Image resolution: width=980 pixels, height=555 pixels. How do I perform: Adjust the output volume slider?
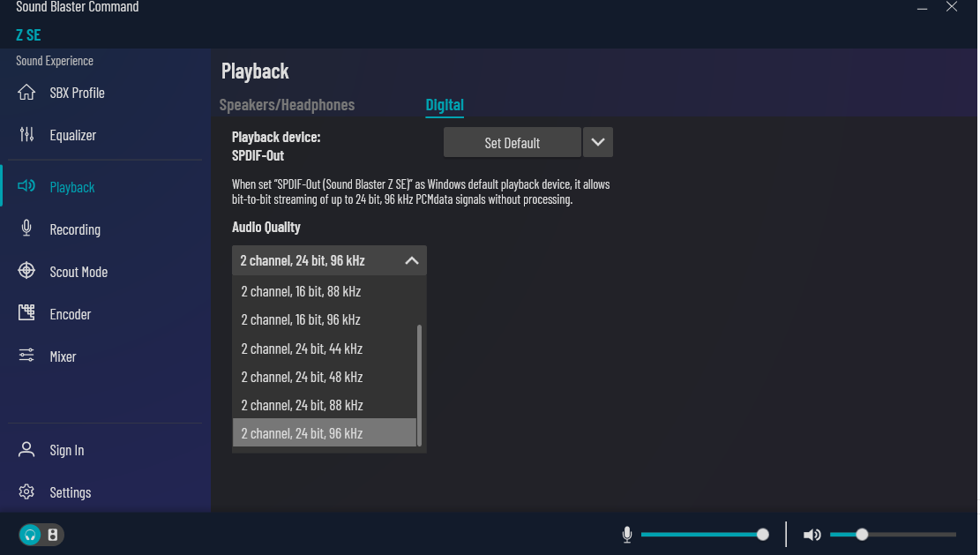click(893, 535)
